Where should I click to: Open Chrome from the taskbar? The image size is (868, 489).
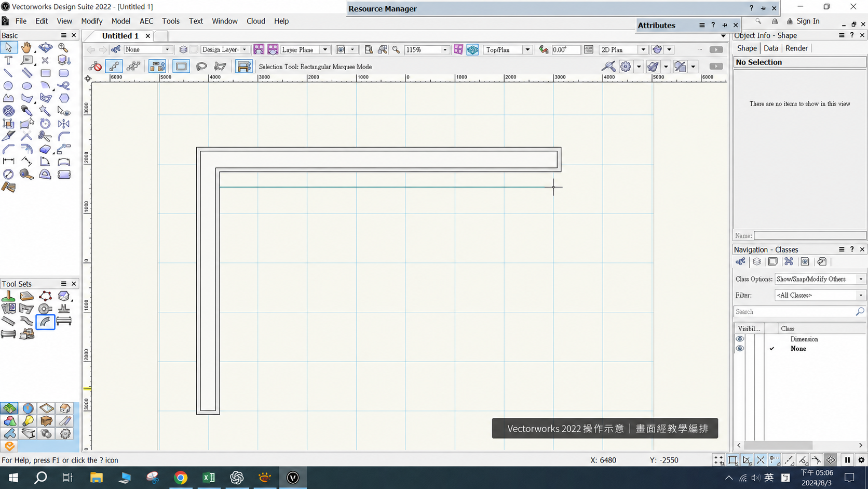point(181,478)
